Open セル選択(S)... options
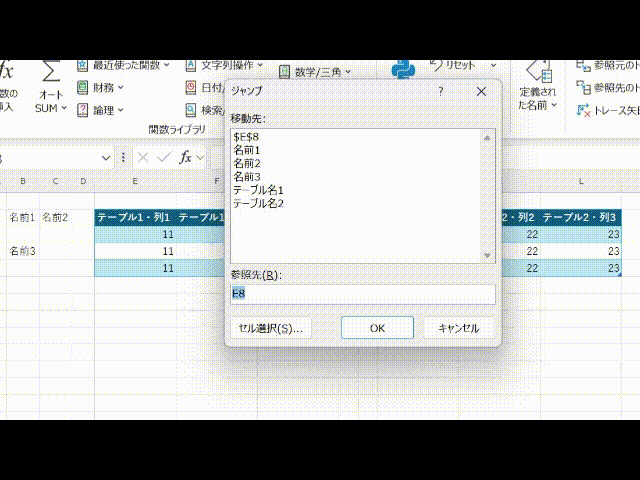 click(x=269, y=328)
